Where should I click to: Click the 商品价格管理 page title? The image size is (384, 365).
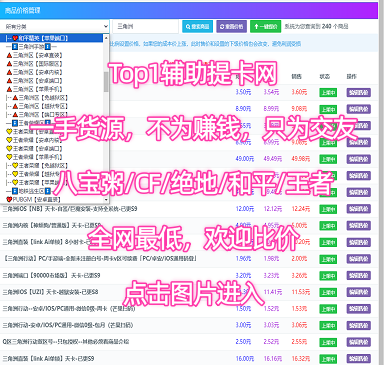[22, 10]
